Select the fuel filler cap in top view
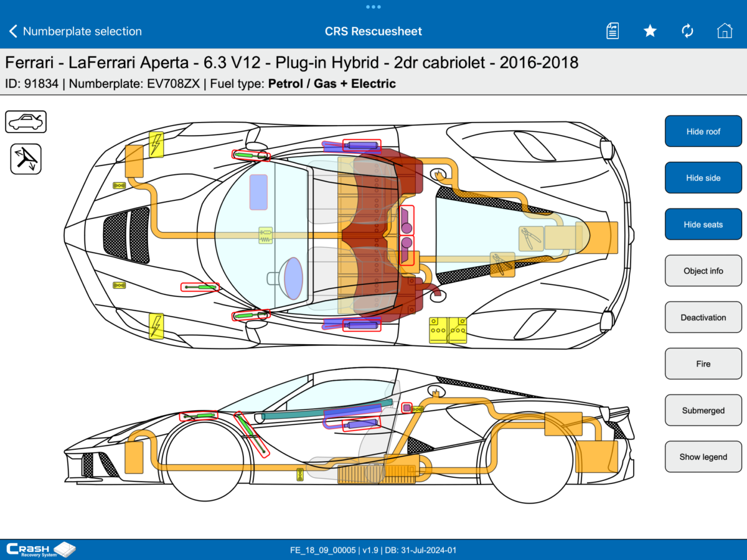Screen dimensions: 747x560 click(x=439, y=174)
